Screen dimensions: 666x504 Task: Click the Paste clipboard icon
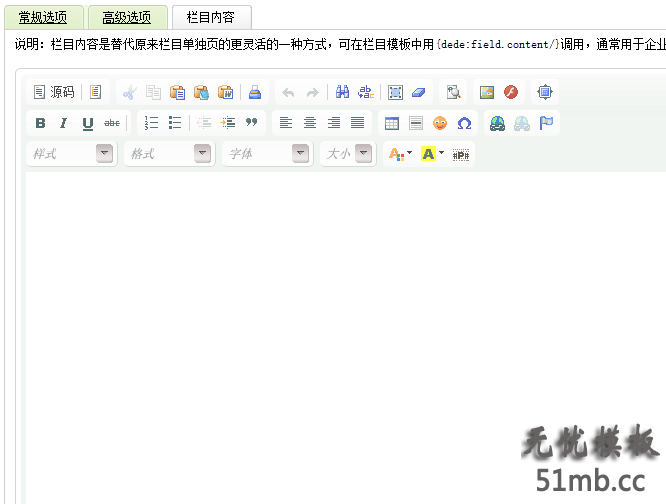click(177, 92)
